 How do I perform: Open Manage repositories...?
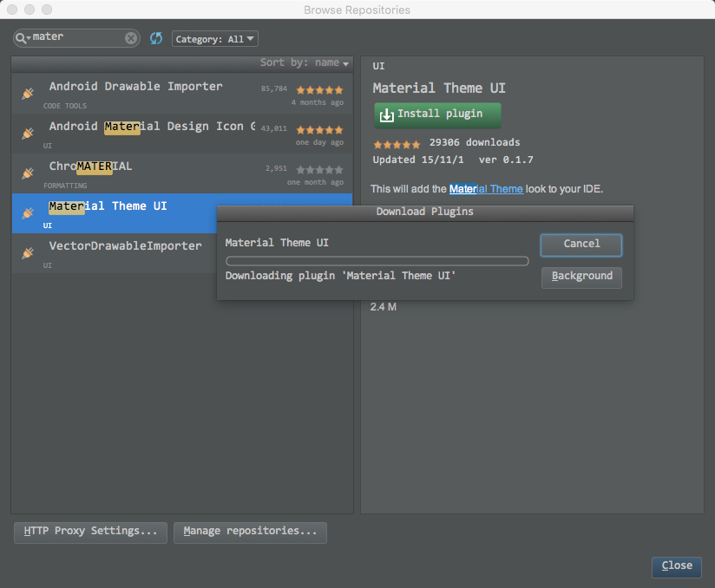pos(250,532)
